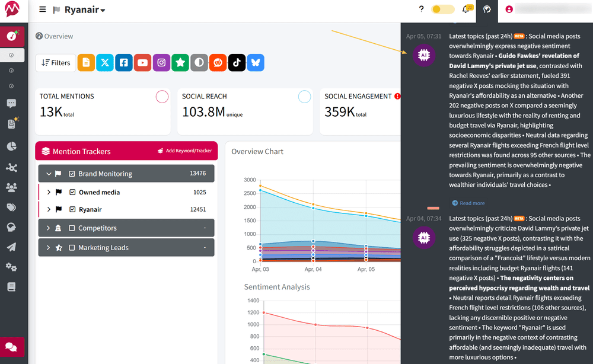Screen dimensions: 593x364
Task: Open the pie chart analytics sidebar icon
Action: [12, 146]
